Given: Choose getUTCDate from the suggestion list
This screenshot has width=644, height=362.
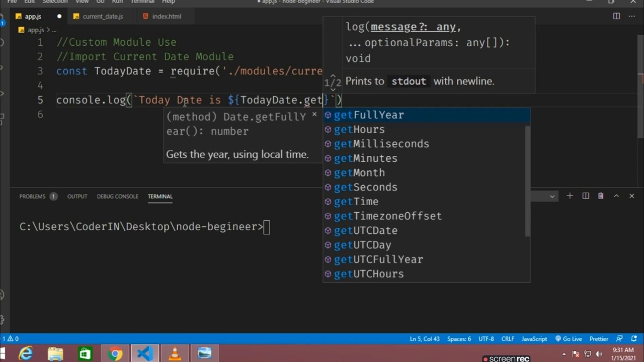Looking at the screenshot, I should (x=424, y=230).
